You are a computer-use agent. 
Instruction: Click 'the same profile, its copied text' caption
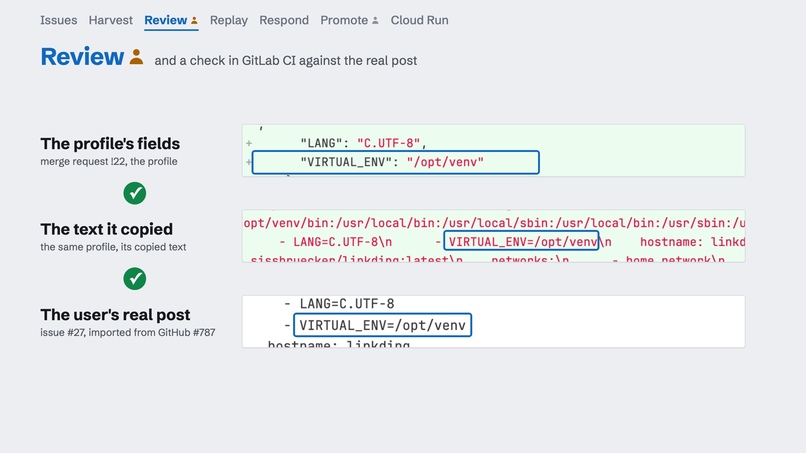click(x=113, y=247)
